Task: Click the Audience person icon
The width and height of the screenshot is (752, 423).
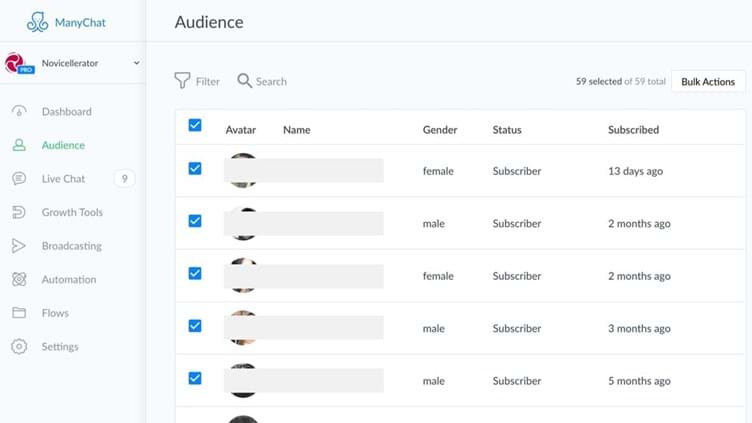Action: pos(19,145)
